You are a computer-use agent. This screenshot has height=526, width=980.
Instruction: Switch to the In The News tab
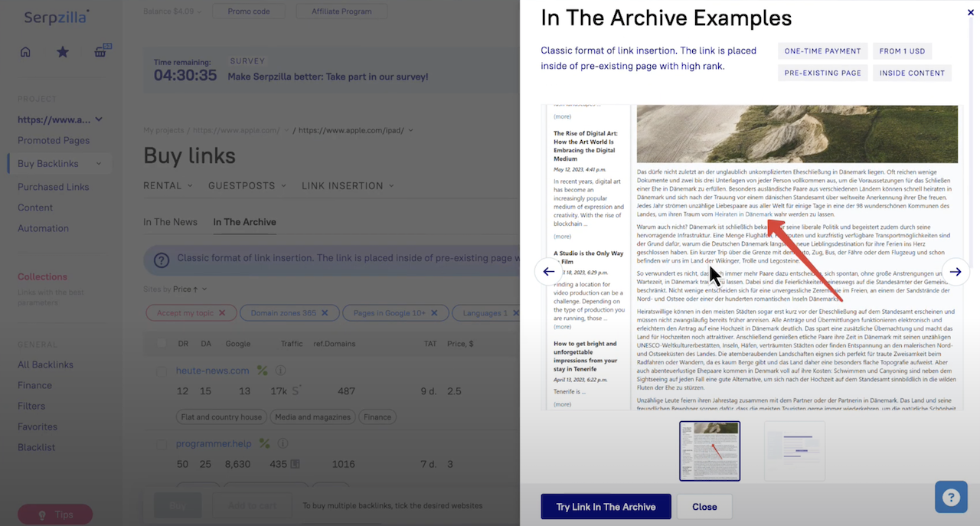(x=170, y=222)
